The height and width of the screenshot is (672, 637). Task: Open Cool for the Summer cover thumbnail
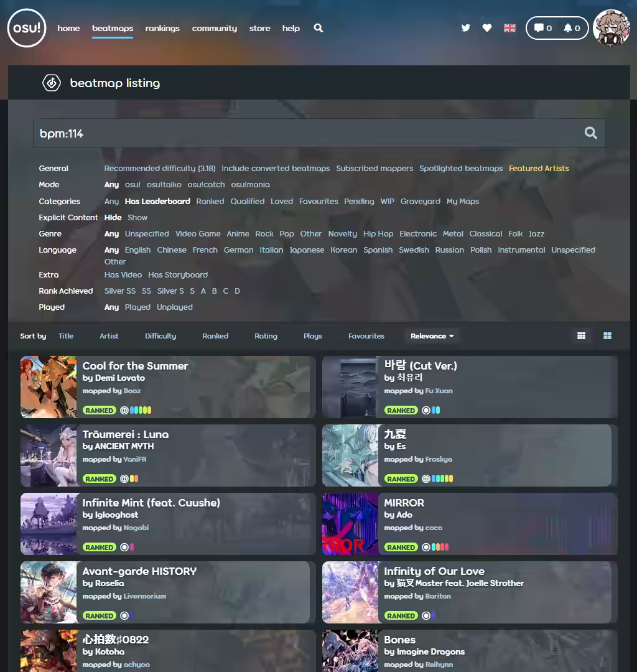coord(49,387)
